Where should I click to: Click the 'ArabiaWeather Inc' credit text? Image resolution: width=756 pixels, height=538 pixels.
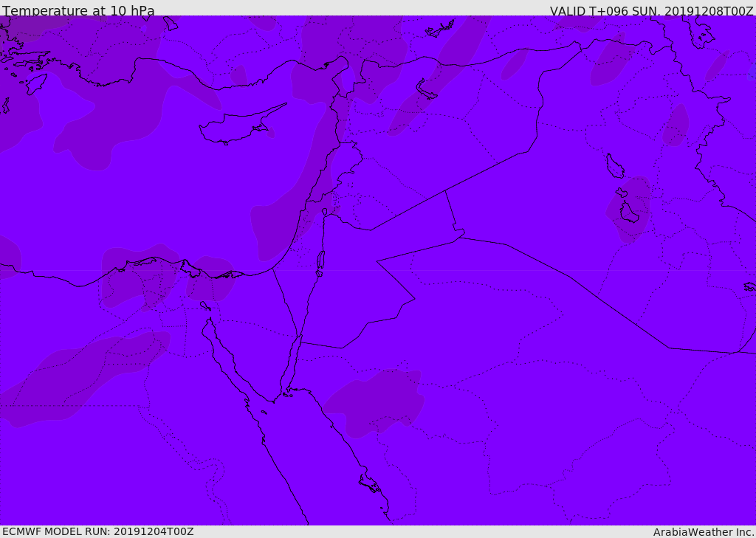(x=703, y=532)
